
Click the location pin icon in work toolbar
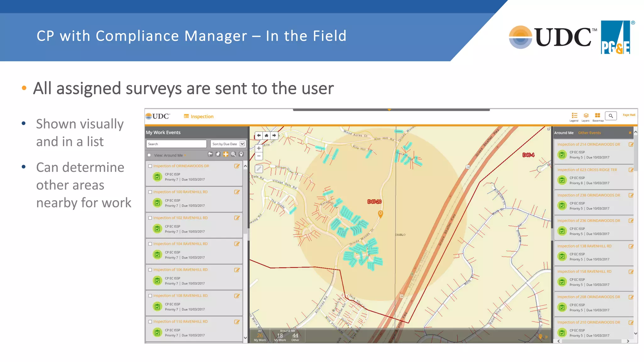241,154
